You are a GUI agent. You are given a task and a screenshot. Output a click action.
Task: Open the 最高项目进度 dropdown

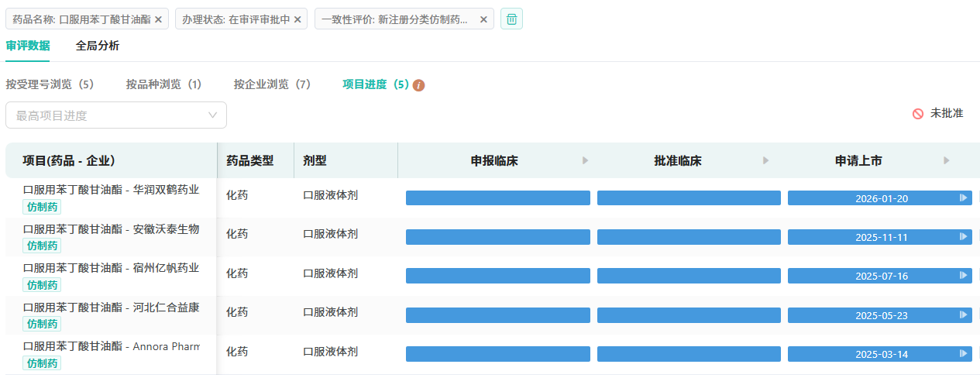(x=116, y=115)
